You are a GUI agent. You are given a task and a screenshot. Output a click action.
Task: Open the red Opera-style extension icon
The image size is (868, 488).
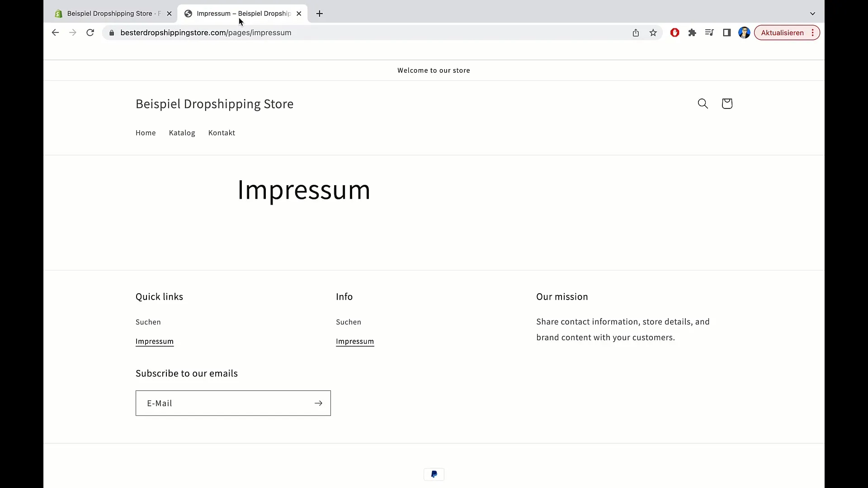675,33
